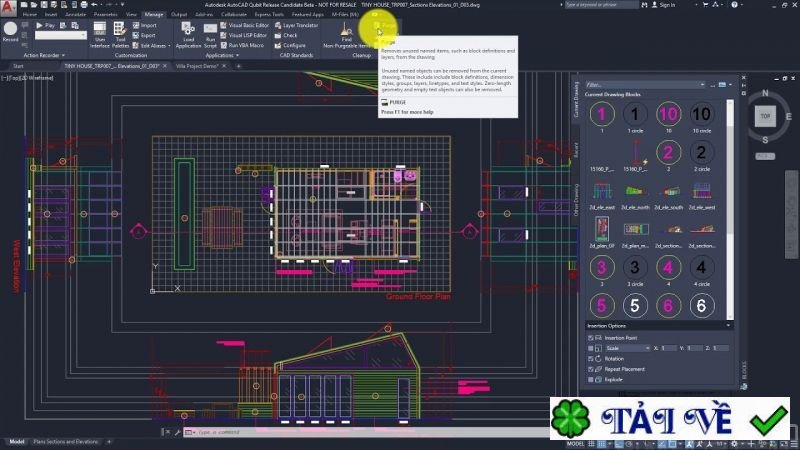Expand the Action Recorder panel

44,55
